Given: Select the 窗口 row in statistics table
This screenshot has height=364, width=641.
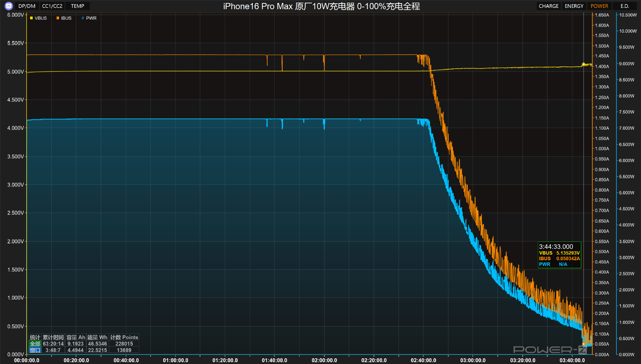Looking at the screenshot, I should pyautogui.click(x=35, y=350).
